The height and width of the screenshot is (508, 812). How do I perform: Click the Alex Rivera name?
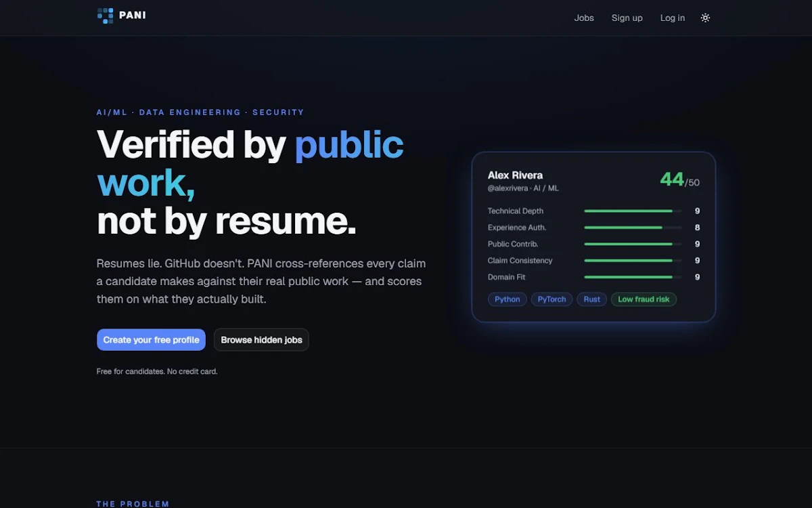pos(515,175)
